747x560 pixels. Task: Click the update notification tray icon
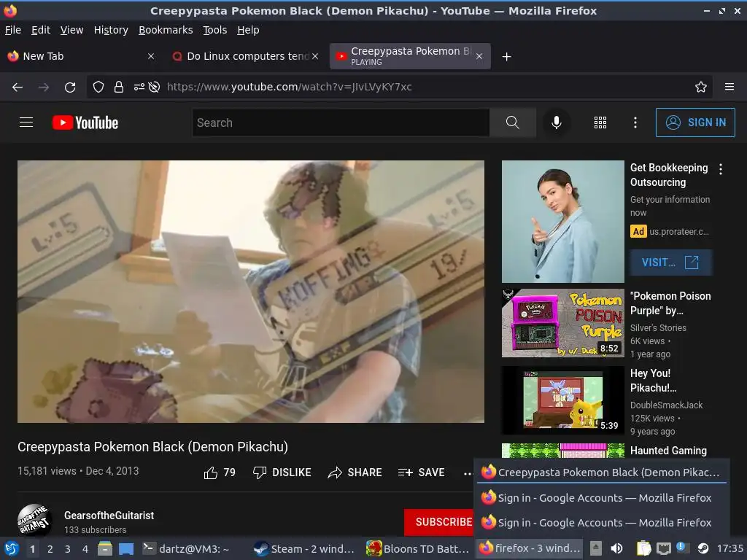[681, 548]
